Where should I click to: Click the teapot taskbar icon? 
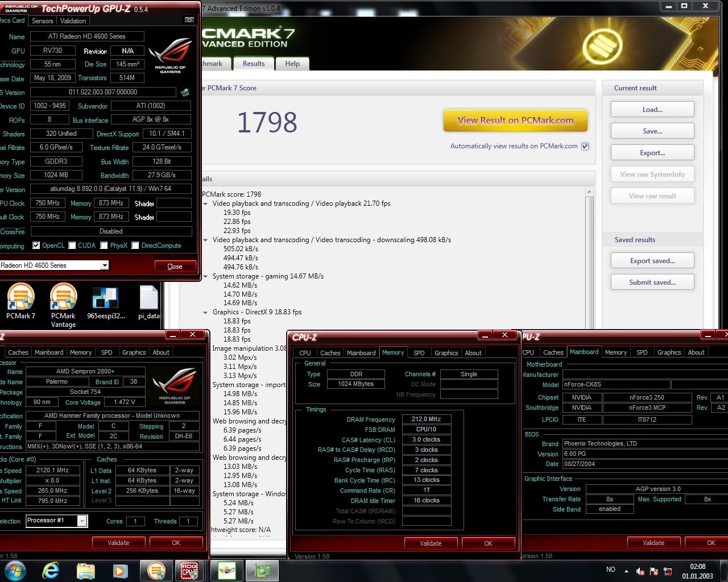pos(227,570)
